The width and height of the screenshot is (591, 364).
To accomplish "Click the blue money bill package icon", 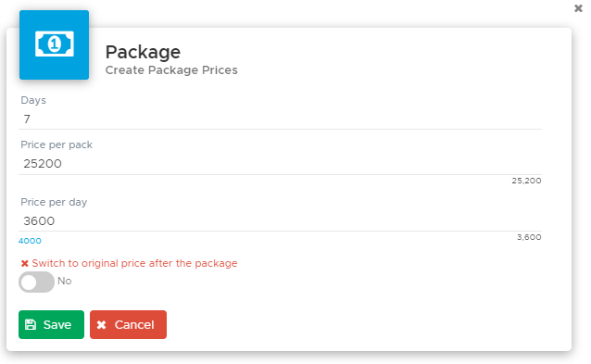I will pyautogui.click(x=55, y=44).
